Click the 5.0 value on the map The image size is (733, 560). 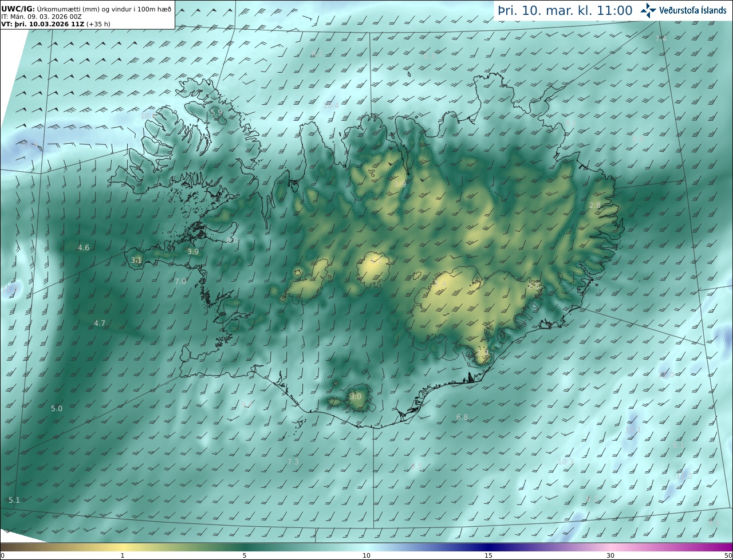(x=57, y=409)
